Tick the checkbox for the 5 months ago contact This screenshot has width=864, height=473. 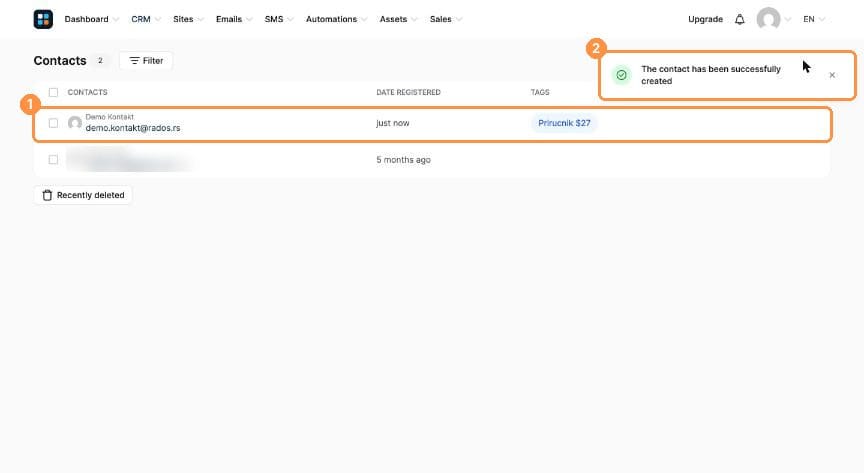[53, 159]
